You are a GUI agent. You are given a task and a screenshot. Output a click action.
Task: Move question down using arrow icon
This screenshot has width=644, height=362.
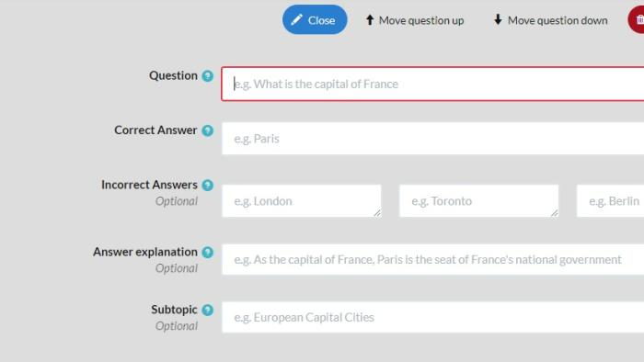498,19
